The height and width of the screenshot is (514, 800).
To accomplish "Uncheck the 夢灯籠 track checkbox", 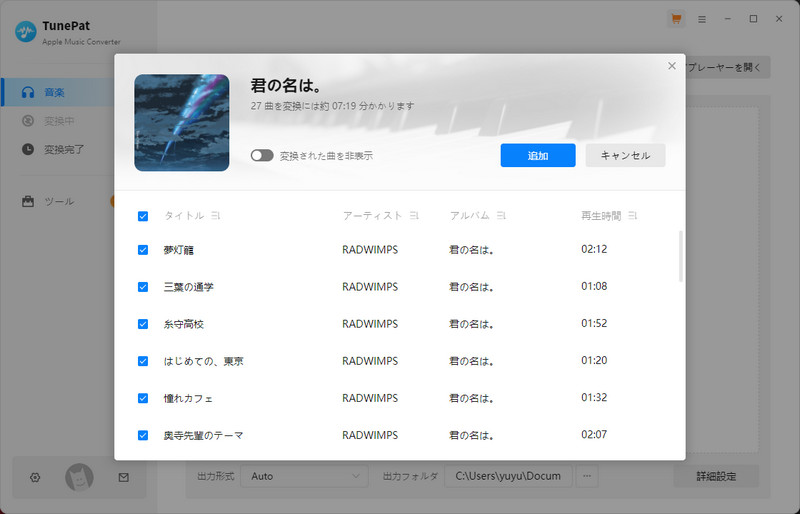I will (143, 250).
